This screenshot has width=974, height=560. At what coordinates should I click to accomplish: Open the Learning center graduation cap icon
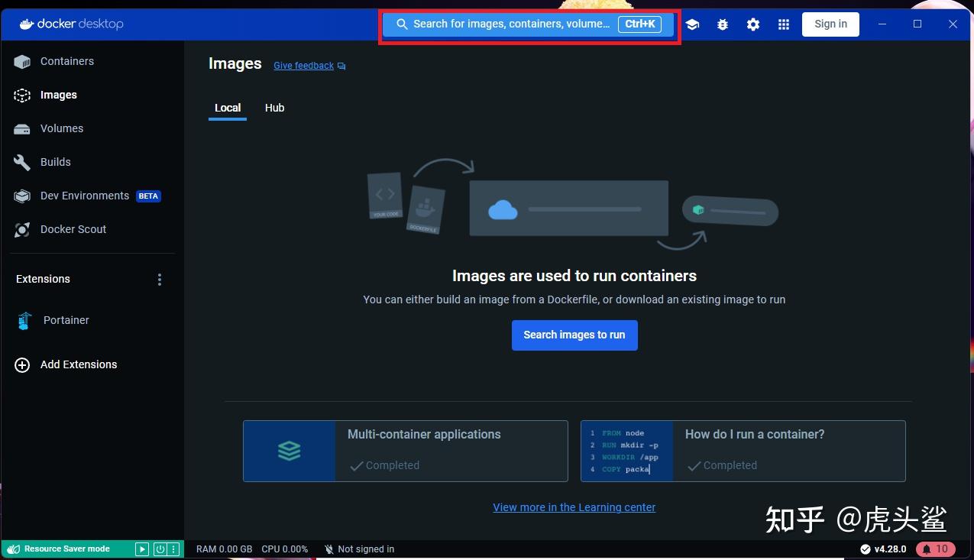coord(692,24)
